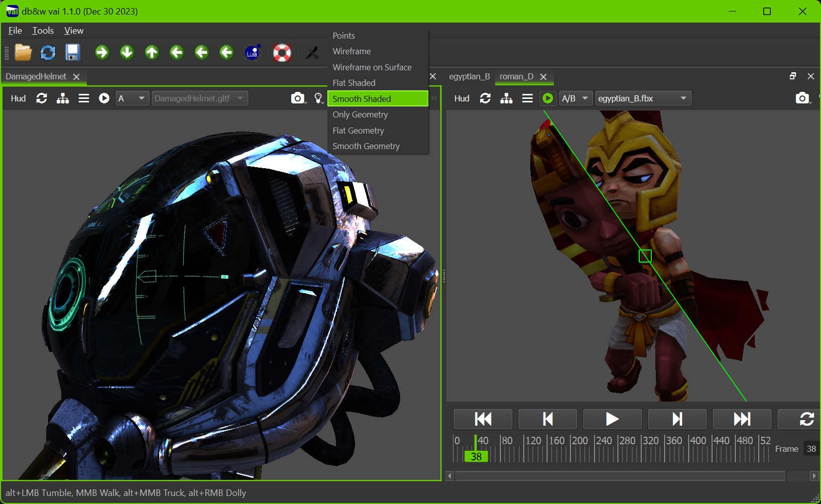Click the light bulb lighting icon
Image resolution: width=821 pixels, height=504 pixels.
[318, 98]
